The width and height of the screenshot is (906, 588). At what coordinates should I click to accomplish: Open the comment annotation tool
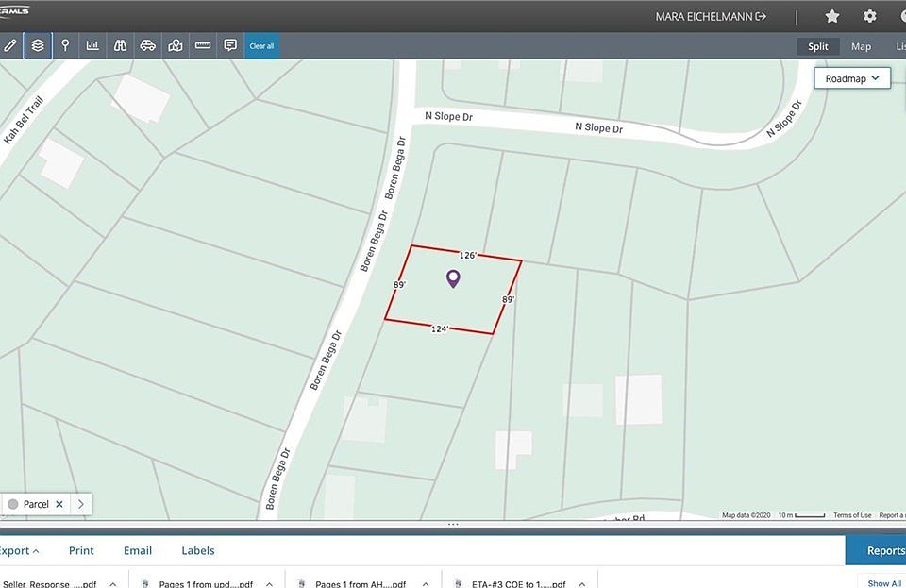coord(230,45)
